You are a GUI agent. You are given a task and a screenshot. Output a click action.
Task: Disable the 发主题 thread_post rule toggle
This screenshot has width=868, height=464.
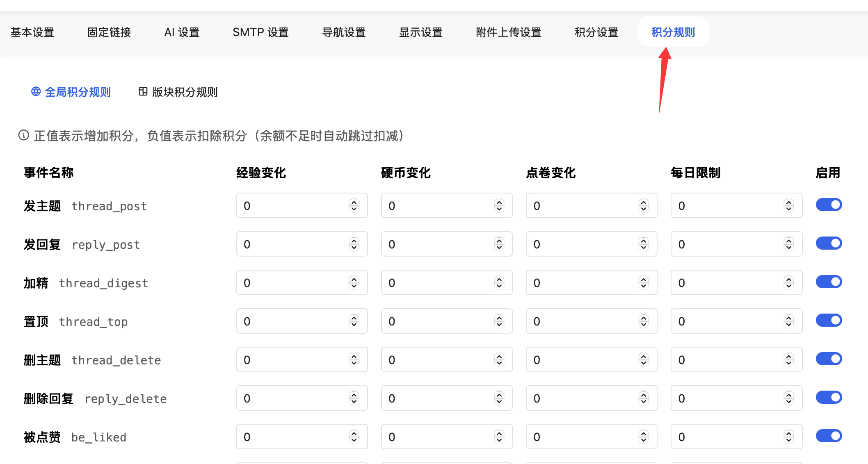pyautogui.click(x=829, y=205)
